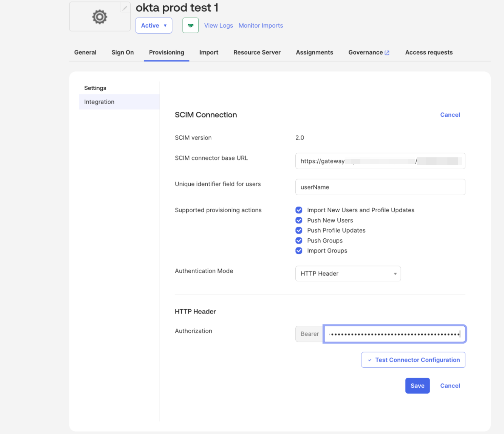Click the gear app logo icon
This screenshot has height=434, width=504.
click(x=100, y=17)
